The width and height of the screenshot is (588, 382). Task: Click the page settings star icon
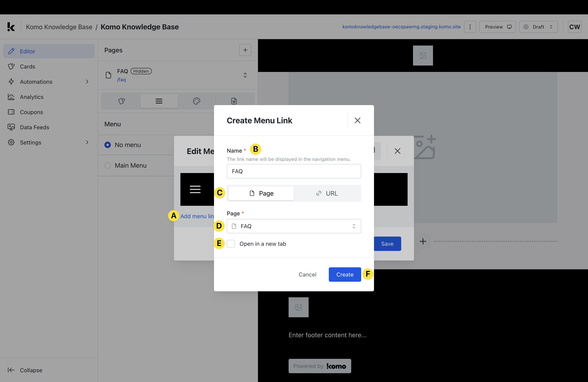click(x=234, y=101)
